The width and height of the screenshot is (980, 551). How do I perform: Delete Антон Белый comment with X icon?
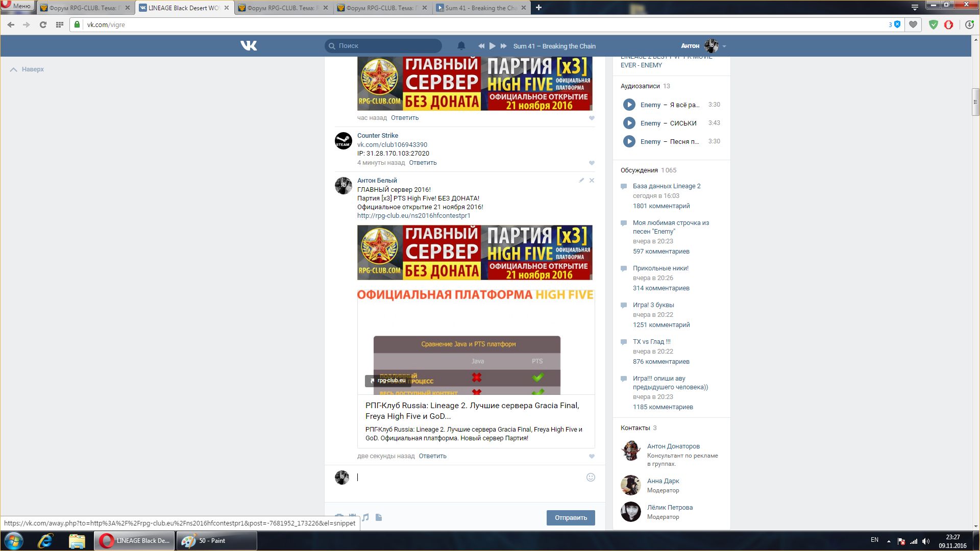(592, 180)
